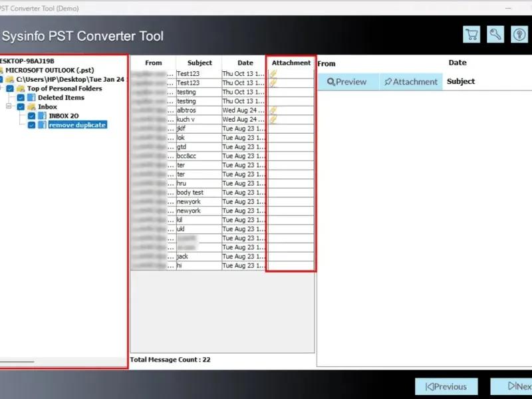532x399 pixels.
Task: Click attachment paperclip in kuch v row
Action: coord(273,120)
